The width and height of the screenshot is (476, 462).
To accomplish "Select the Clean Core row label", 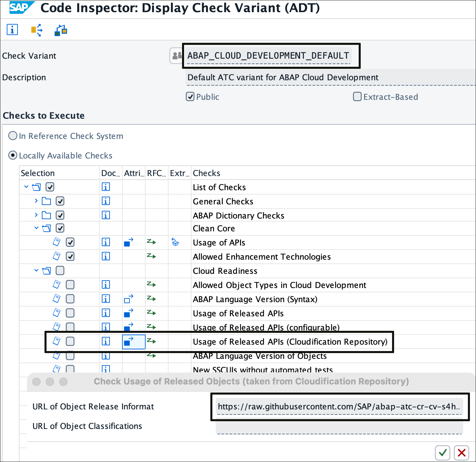I will 214,228.
